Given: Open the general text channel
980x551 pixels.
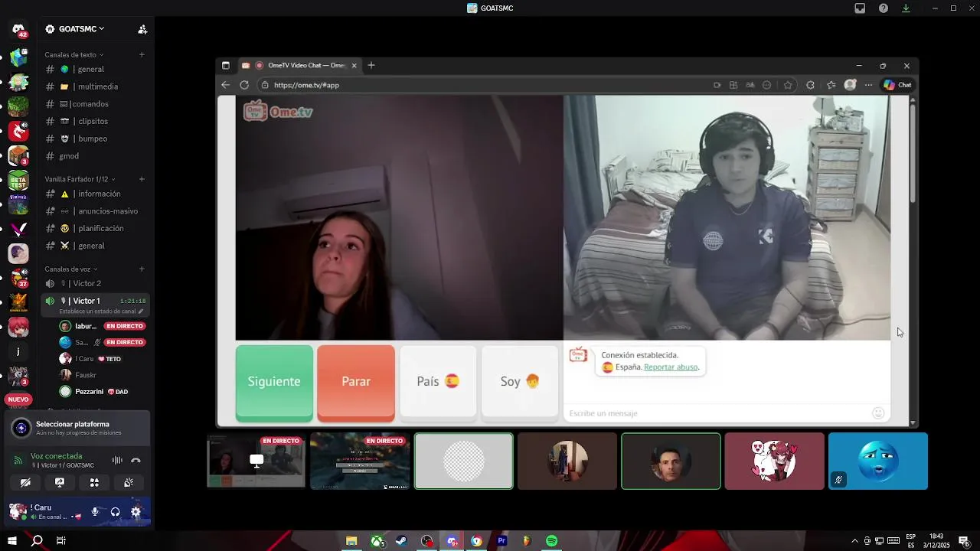Looking at the screenshot, I should click(96, 69).
